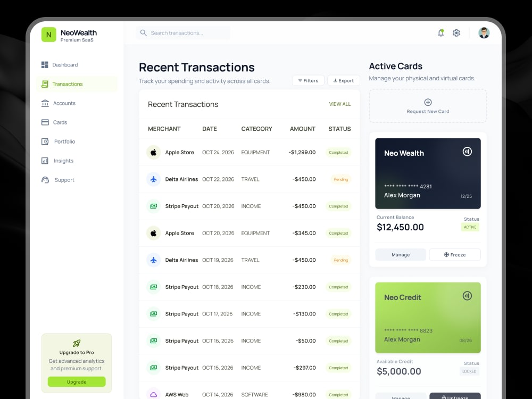This screenshot has height=399, width=532.
Task: Click SOFTWARE category cell
Action: pos(254,395)
